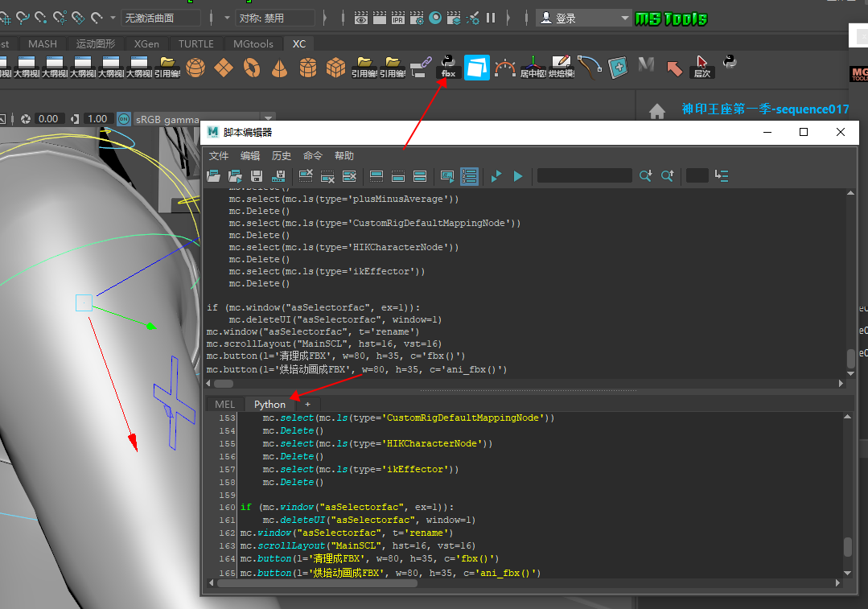Click the Script Editor search input field

(584, 175)
